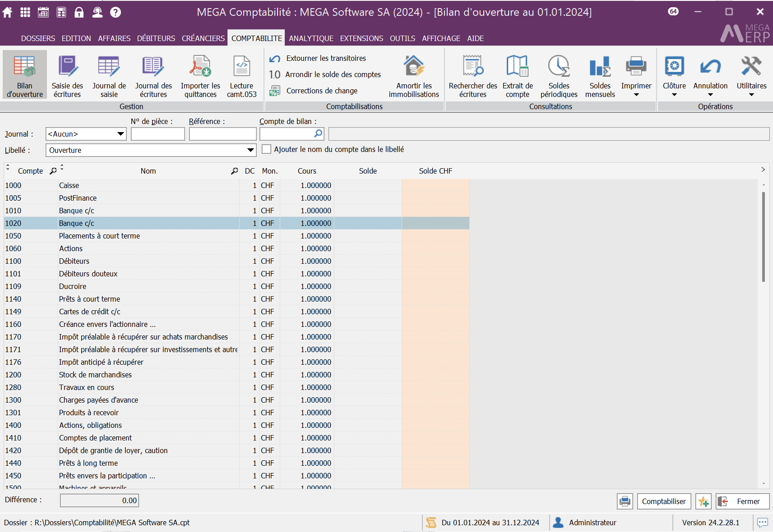Open the calendar icon in title bar
Image resolution: width=773 pixels, height=532 pixels.
43,12
